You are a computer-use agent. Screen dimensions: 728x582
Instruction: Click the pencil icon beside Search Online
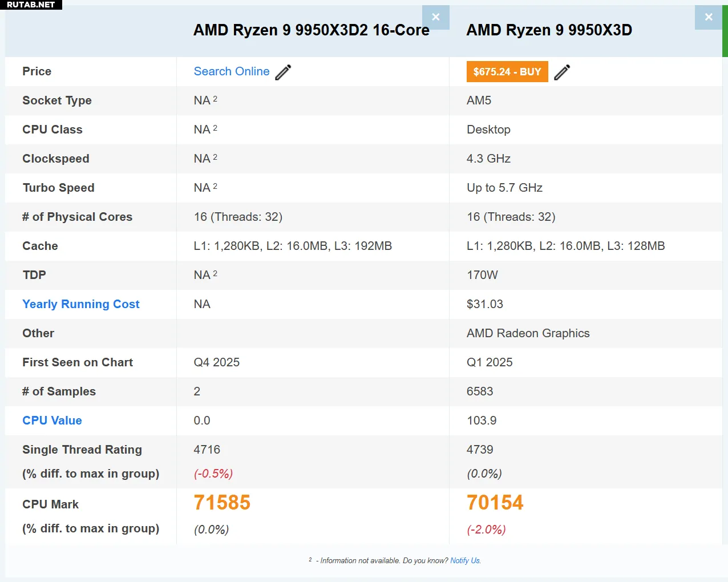click(283, 72)
